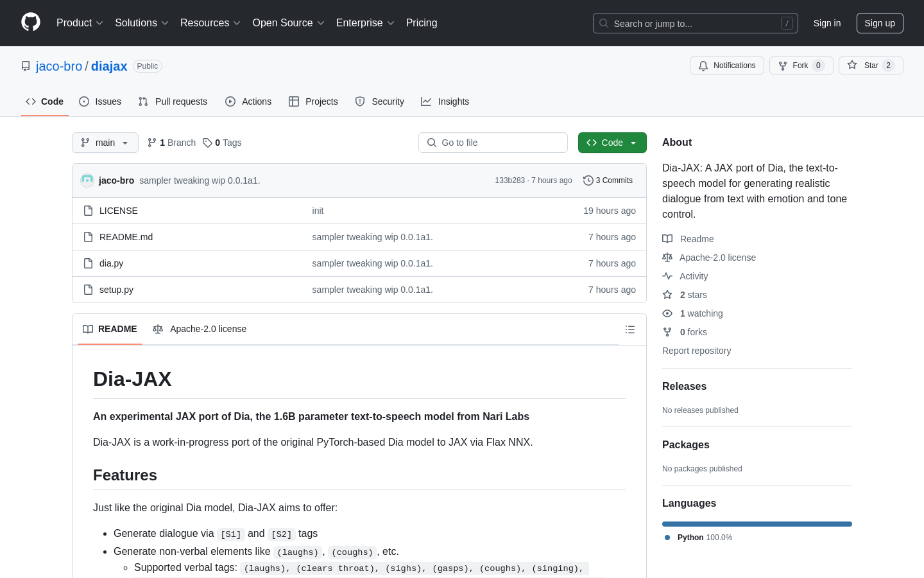Switch to the Issues tab

100,101
